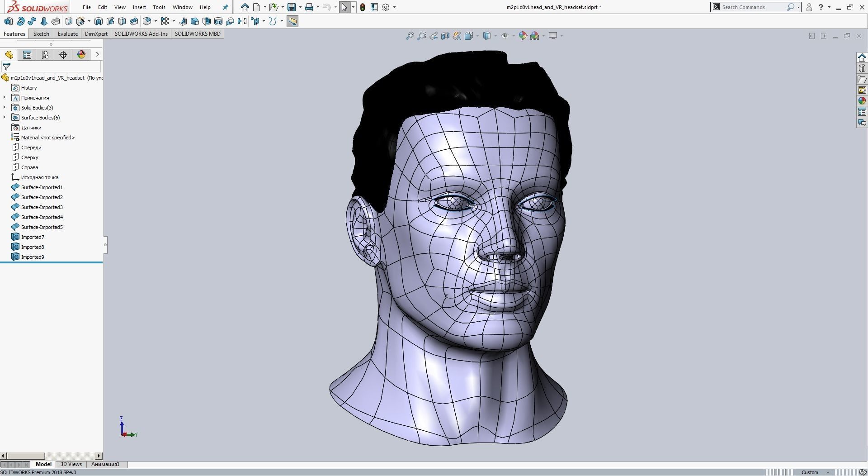Click the Print icon

309,7
